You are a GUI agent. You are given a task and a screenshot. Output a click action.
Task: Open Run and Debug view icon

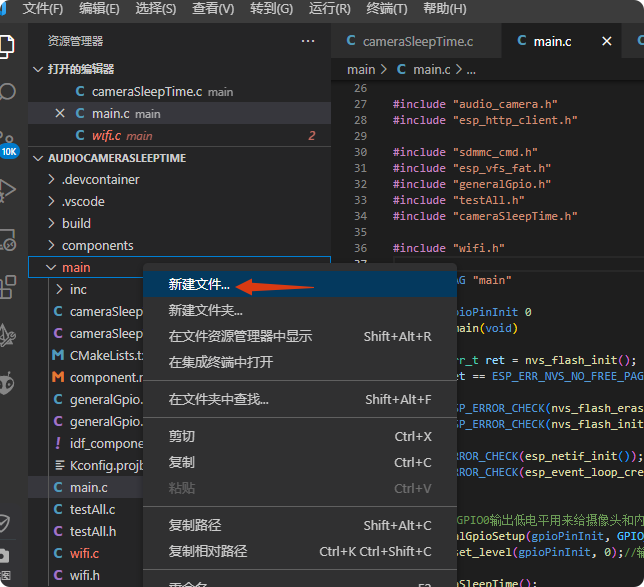(7, 190)
